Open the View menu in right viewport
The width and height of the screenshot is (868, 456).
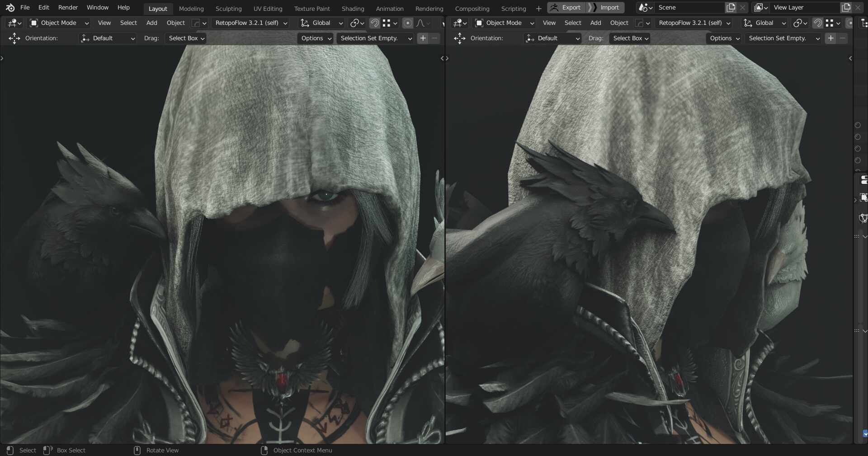point(549,23)
